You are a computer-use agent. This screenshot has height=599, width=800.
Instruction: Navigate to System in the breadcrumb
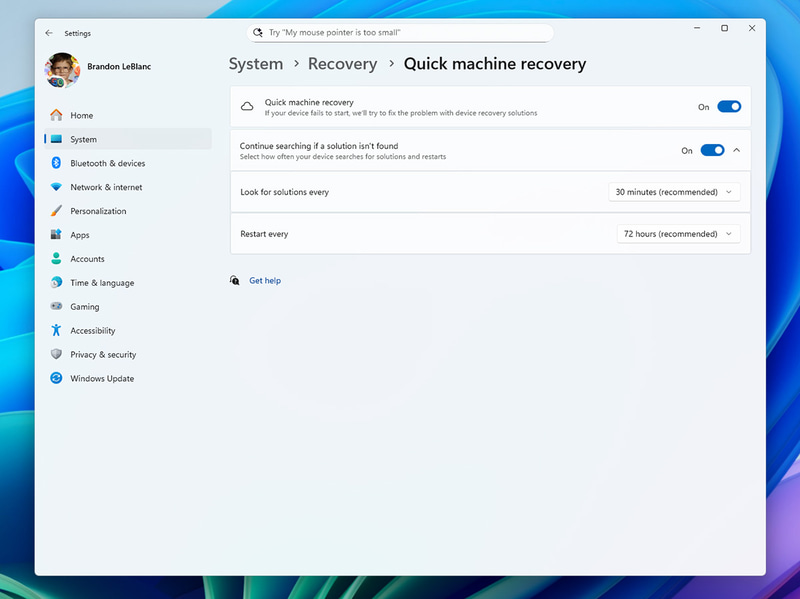[x=255, y=64]
